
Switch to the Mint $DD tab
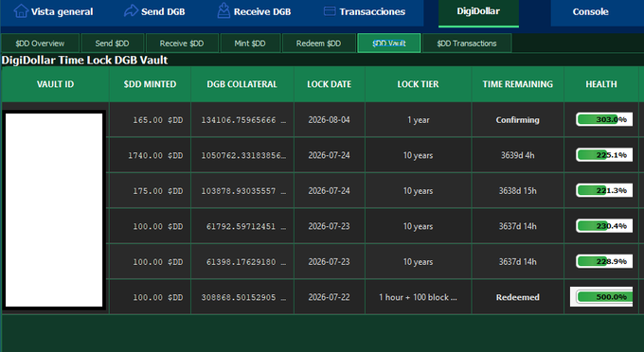pyautogui.click(x=250, y=44)
